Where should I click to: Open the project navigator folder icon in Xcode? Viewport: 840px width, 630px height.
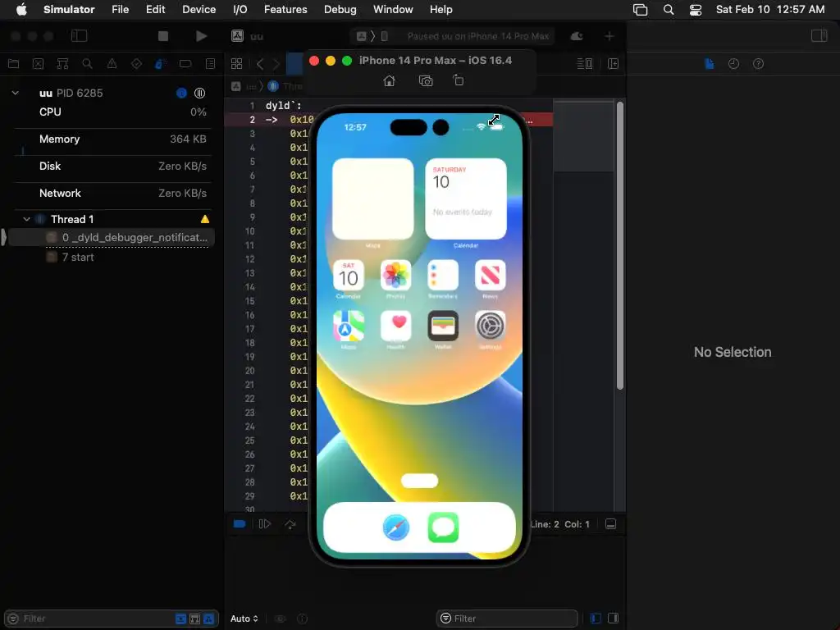(x=13, y=64)
